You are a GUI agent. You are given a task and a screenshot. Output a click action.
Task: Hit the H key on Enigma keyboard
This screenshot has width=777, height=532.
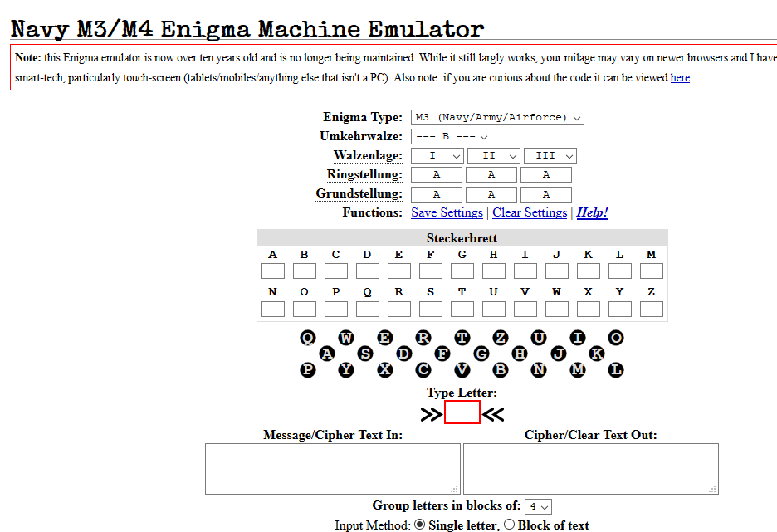[520, 354]
